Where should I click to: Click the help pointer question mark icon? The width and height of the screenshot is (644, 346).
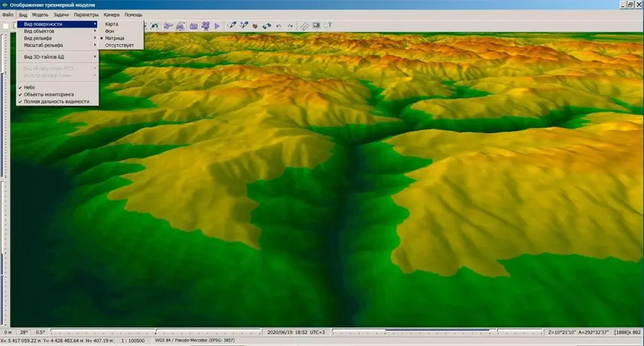coord(328,26)
